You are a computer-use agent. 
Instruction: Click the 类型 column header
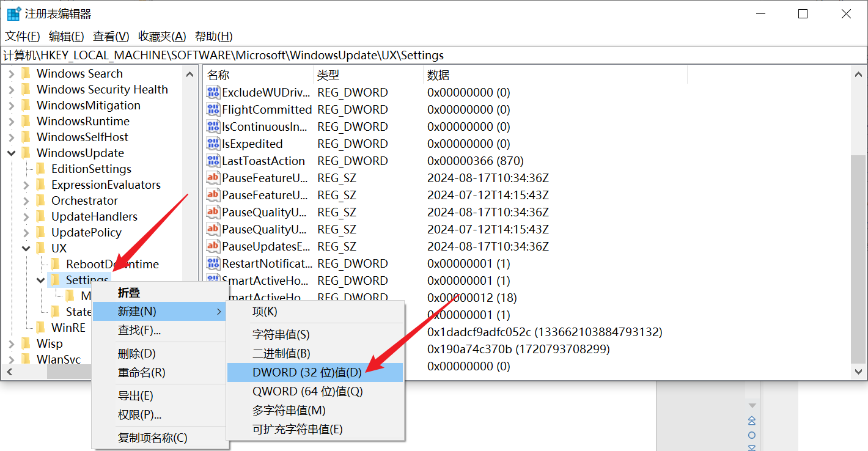coord(368,75)
